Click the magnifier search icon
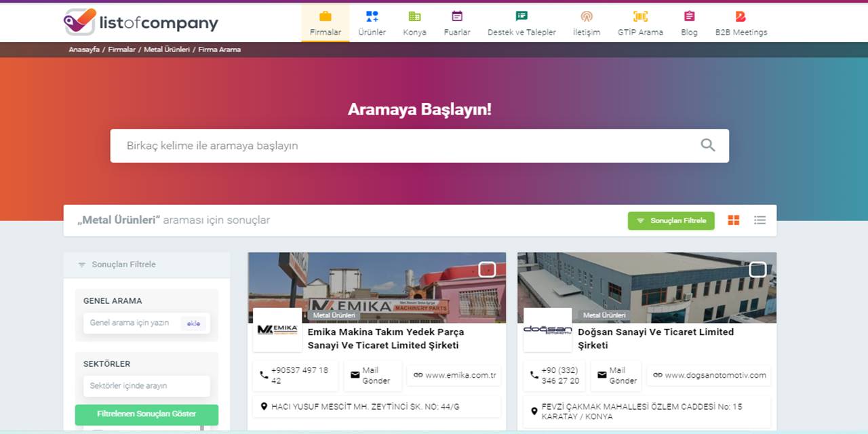 [707, 145]
